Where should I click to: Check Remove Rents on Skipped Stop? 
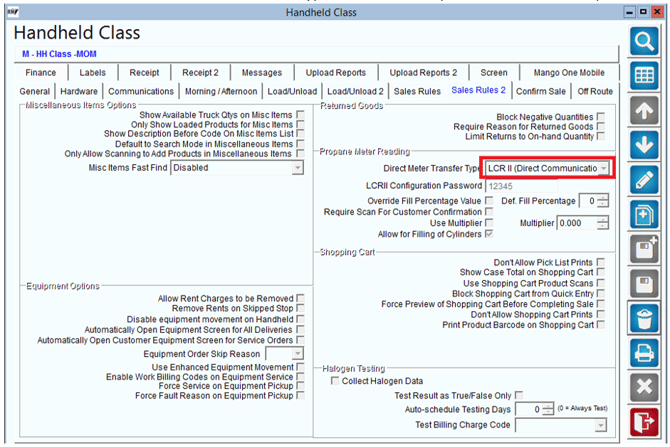click(301, 308)
